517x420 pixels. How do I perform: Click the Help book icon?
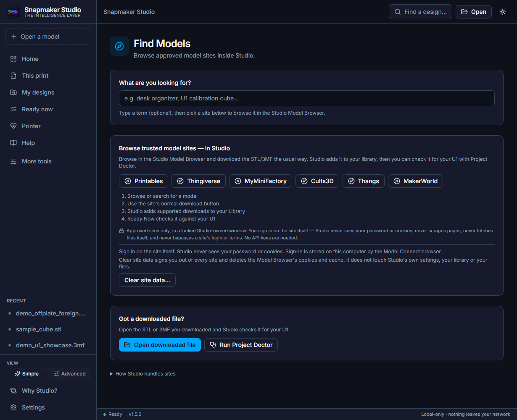[x=13, y=143]
